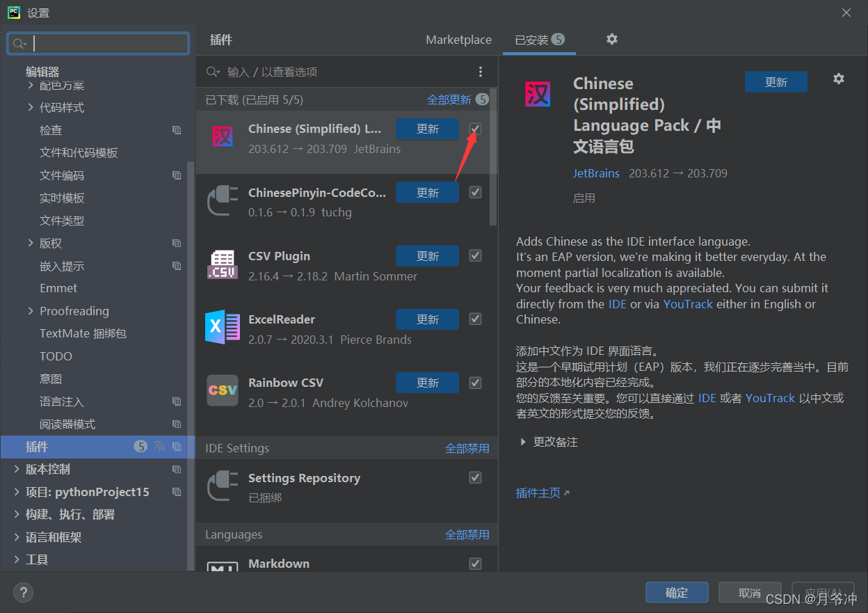Click the help question mark button
The image size is (868, 613).
pyautogui.click(x=23, y=592)
